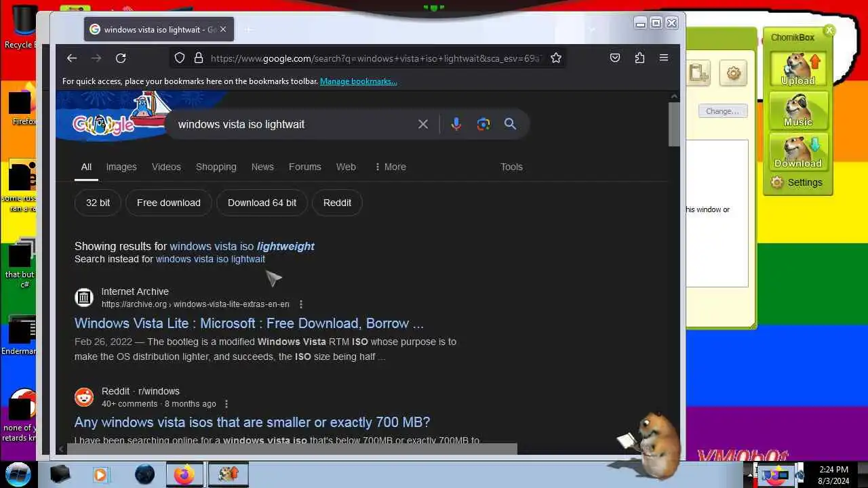Start voice search microphone

[x=456, y=124]
